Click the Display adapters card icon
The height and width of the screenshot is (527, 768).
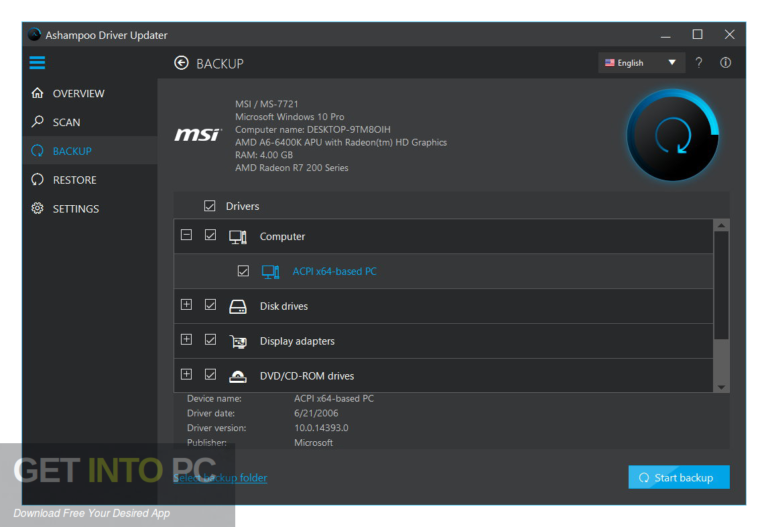pyautogui.click(x=238, y=341)
